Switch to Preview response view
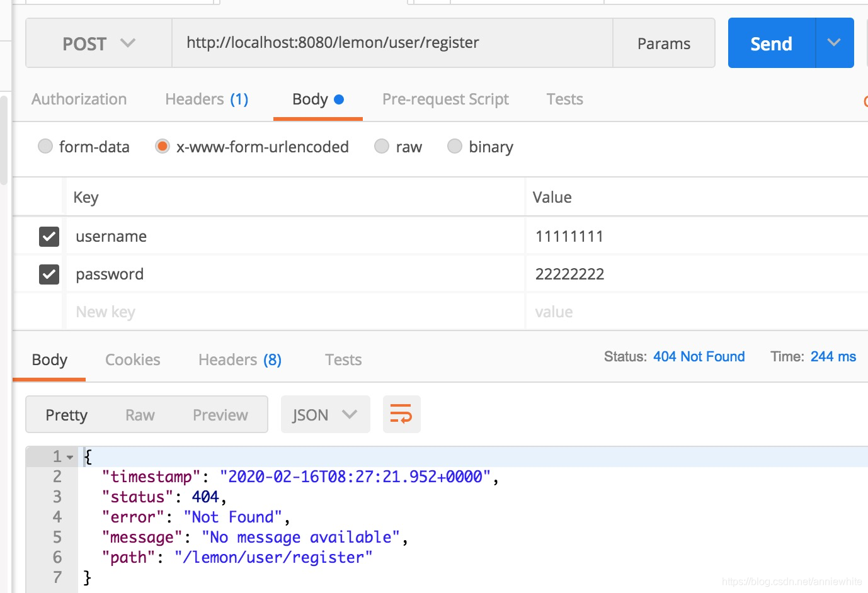The height and width of the screenshot is (593, 868). (x=220, y=415)
